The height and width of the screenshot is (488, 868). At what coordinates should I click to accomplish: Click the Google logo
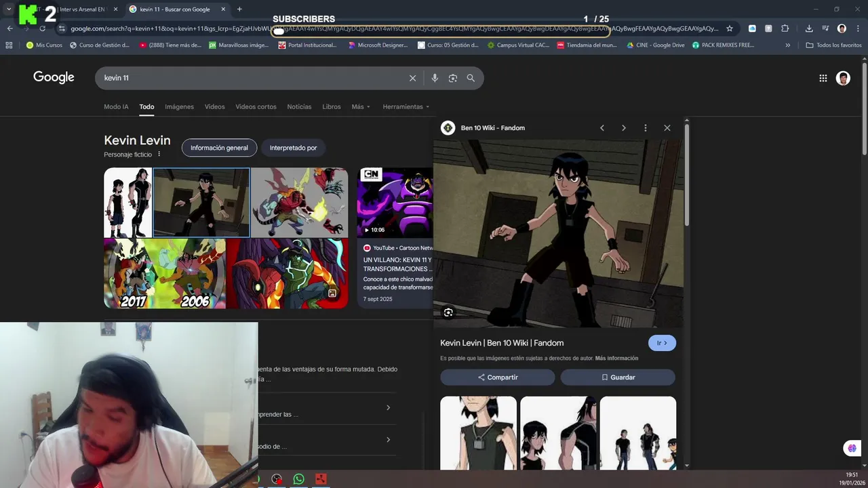click(54, 77)
